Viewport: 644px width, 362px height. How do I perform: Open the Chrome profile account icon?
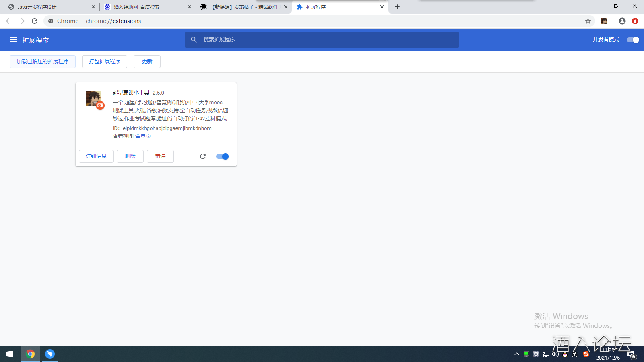tap(622, 21)
